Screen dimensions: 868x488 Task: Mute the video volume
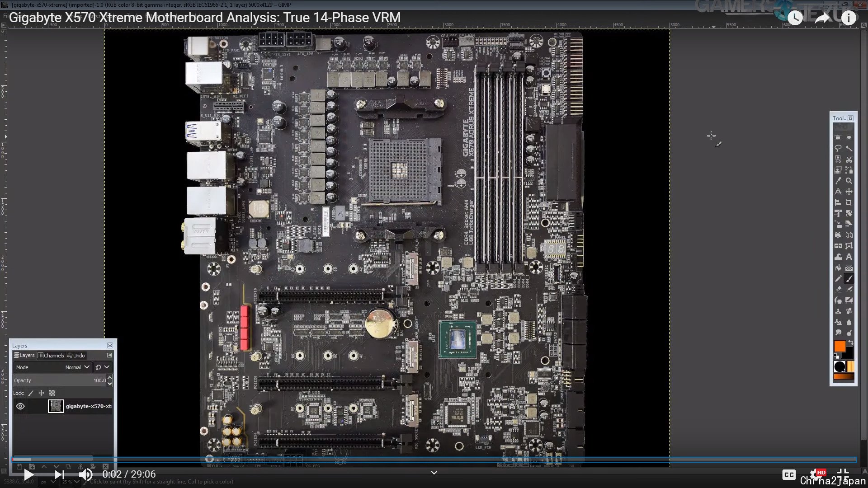(x=85, y=474)
